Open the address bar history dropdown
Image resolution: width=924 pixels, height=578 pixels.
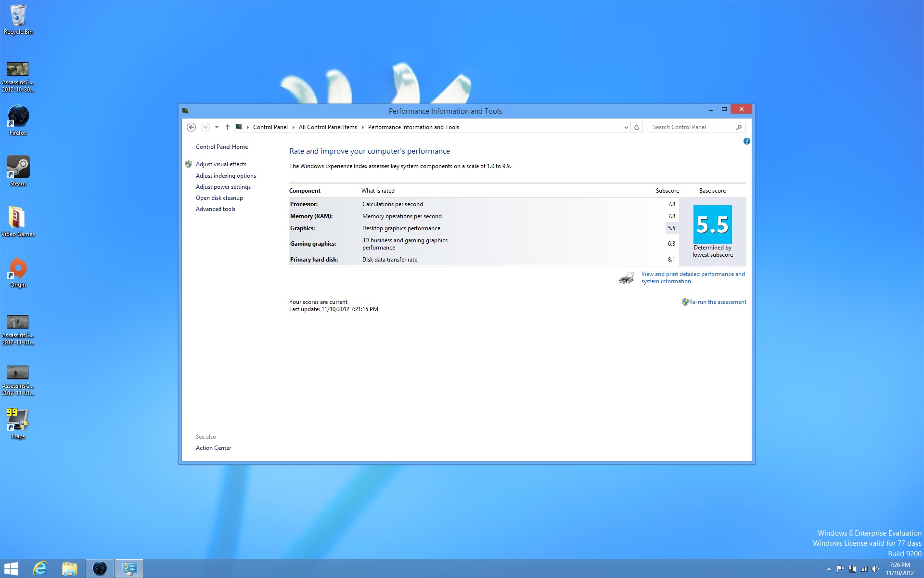[x=626, y=127]
